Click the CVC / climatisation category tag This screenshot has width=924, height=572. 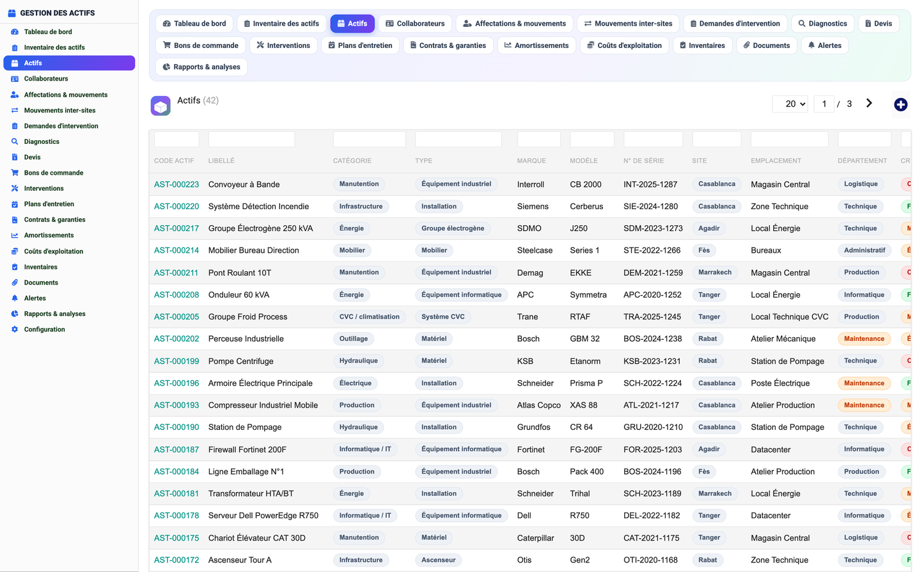coord(370,317)
